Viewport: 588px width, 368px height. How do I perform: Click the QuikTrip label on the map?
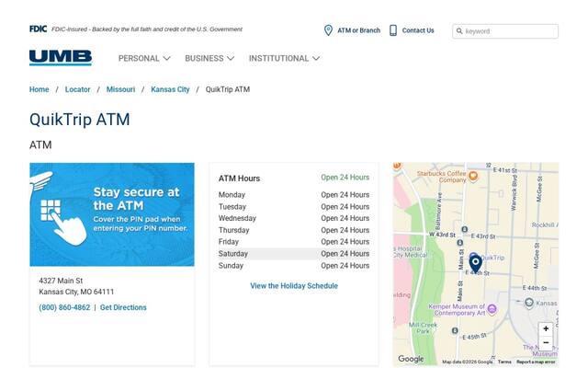[492, 258]
